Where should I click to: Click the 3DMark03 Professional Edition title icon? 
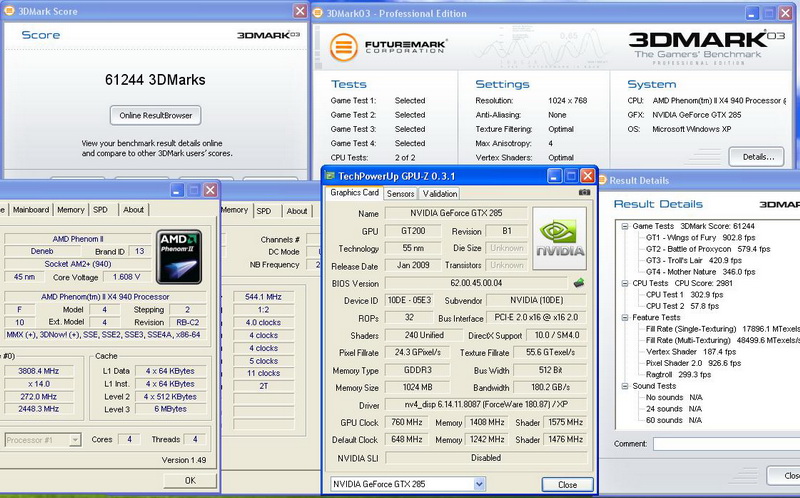coord(317,13)
